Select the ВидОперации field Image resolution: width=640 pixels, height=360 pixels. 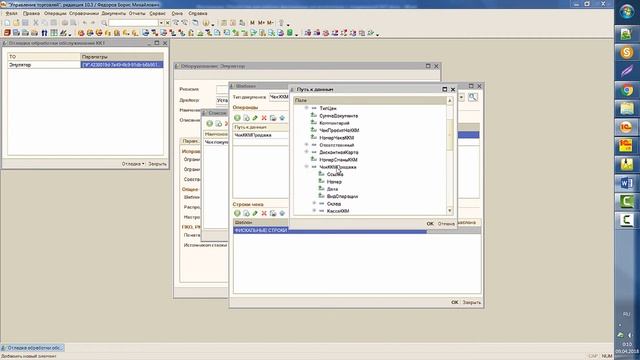(342, 196)
